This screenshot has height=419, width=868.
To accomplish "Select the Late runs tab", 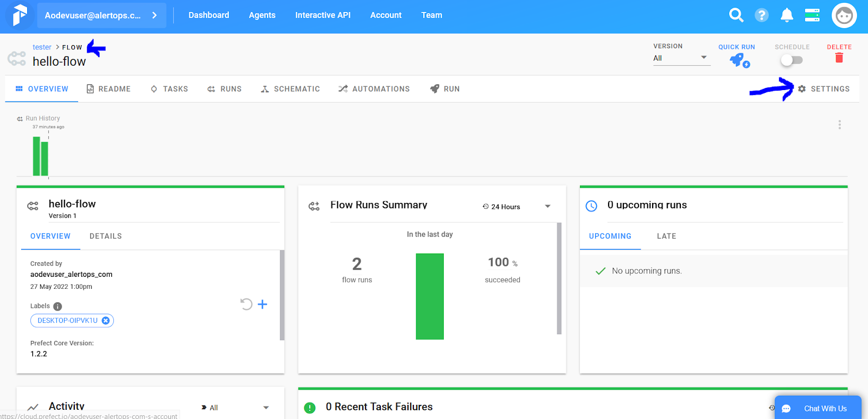I will (x=666, y=236).
